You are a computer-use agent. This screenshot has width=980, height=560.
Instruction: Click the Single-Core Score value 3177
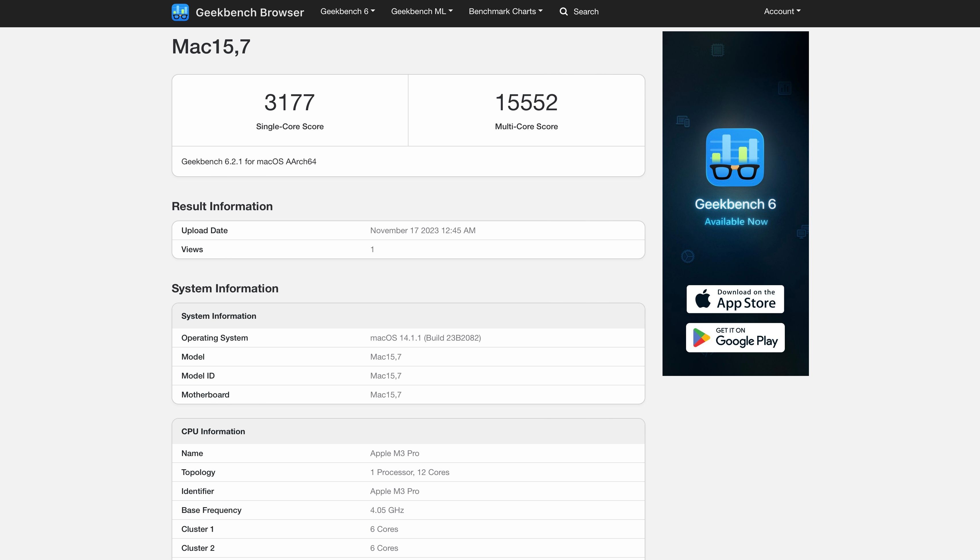(290, 102)
